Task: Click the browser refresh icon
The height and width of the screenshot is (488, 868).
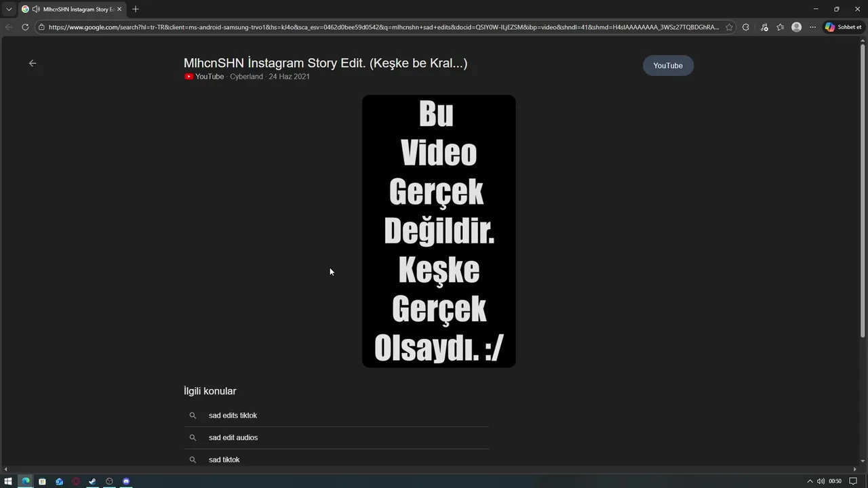Action: (25, 27)
